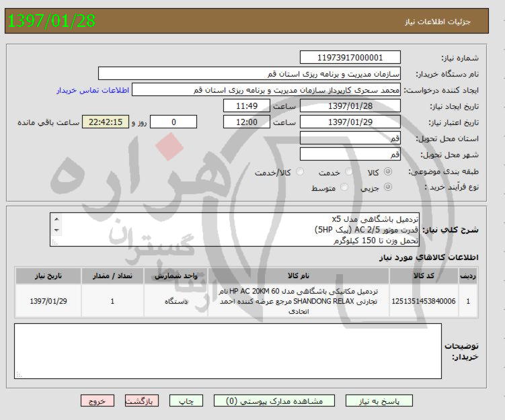Click validity time field 12:00
Image resolution: width=505 pixels, height=420 pixels.
point(247,122)
